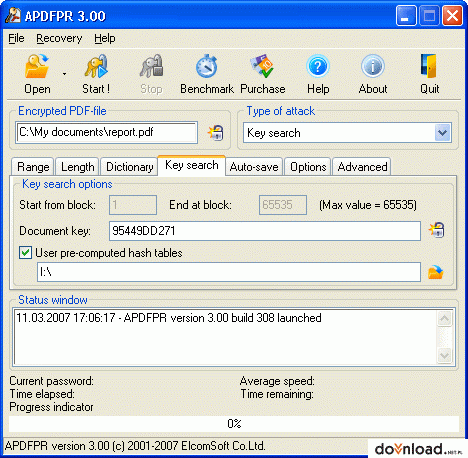Click the Max value = 65535 text
The image size is (468, 458).
click(368, 205)
